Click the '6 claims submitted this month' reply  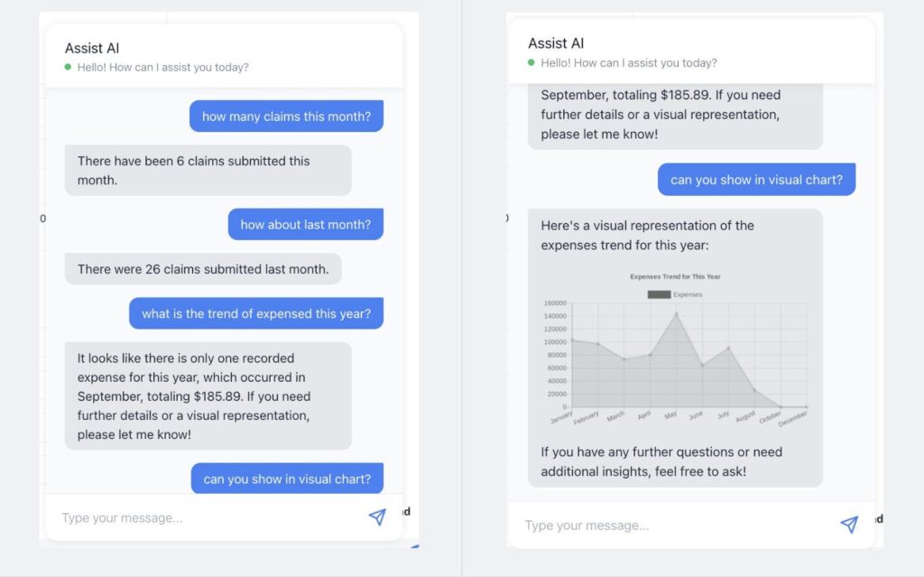coord(208,171)
